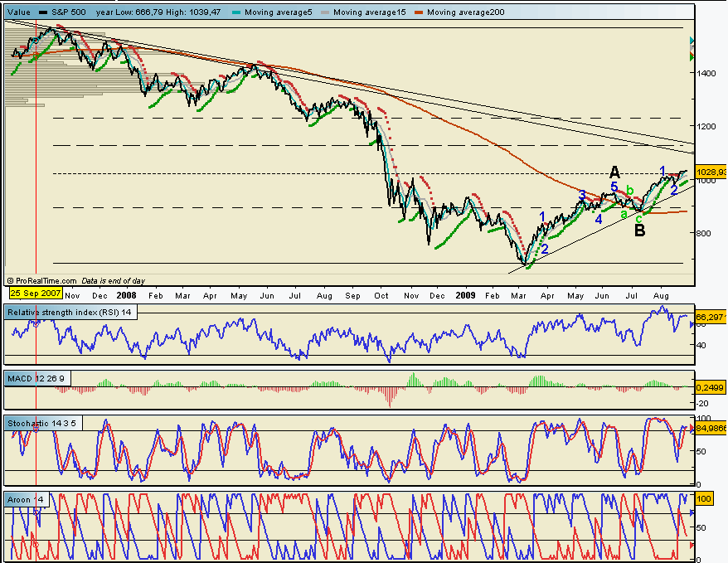Image resolution: width=728 pixels, height=563 pixels.
Task: Click the Sep month label on time axis
Action: 353,296
